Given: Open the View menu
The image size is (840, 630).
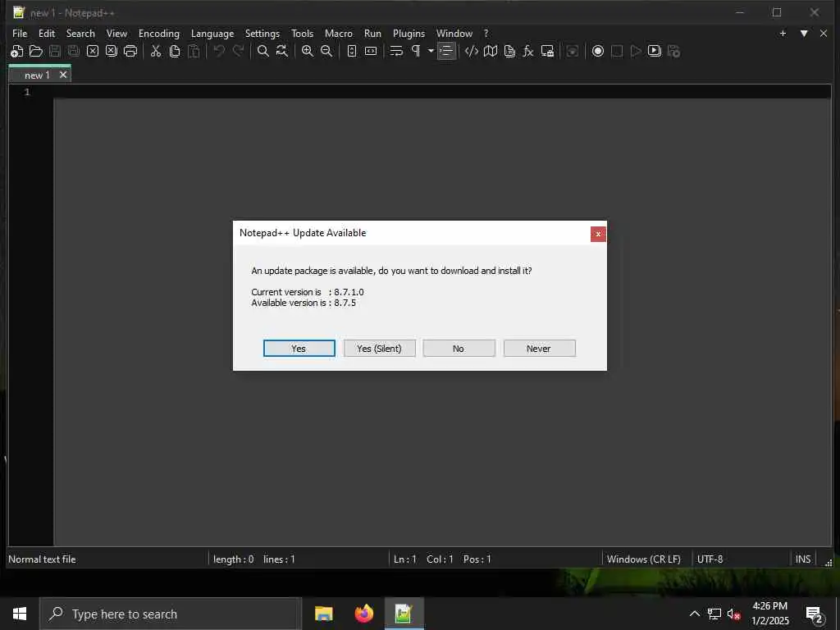Looking at the screenshot, I should [x=116, y=33].
